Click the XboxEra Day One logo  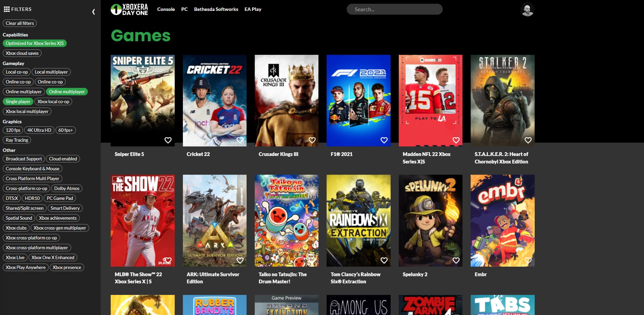[x=129, y=10]
